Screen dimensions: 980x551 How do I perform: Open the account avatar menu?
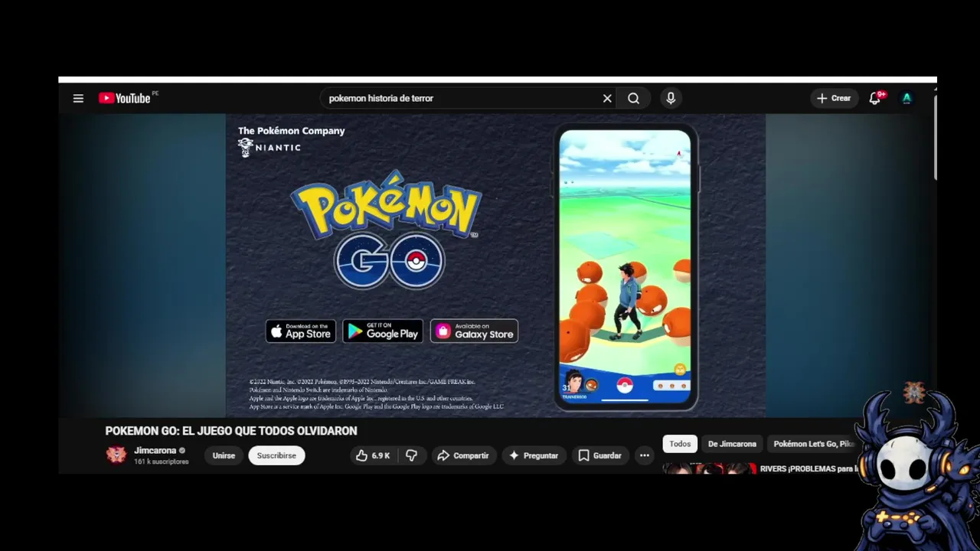click(x=906, y=98)
